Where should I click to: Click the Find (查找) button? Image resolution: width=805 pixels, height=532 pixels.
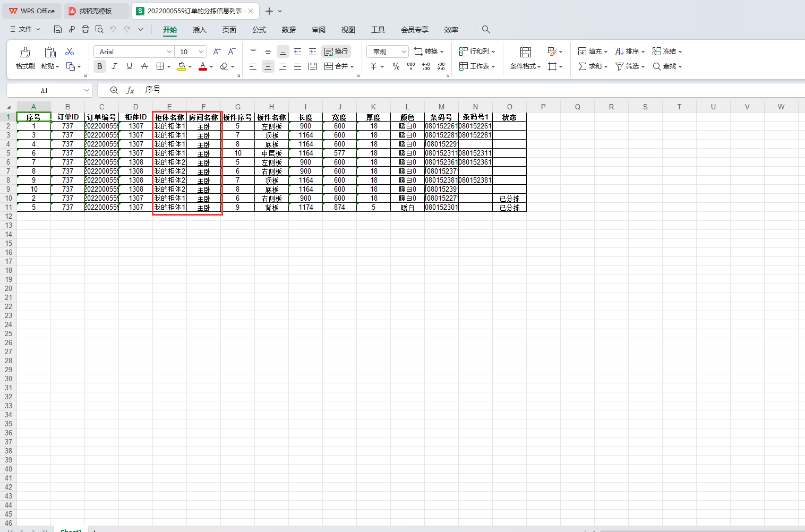tap(667, 66)
